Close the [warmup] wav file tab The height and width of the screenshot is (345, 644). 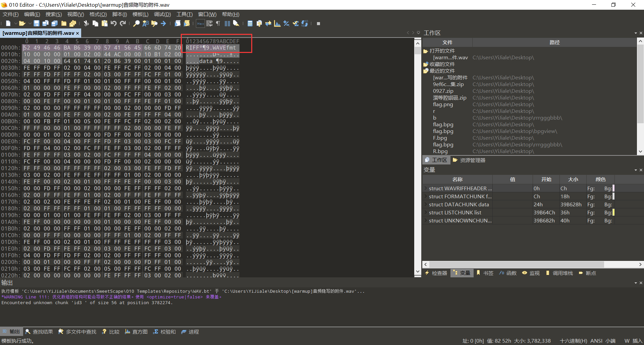coord(77,33)
